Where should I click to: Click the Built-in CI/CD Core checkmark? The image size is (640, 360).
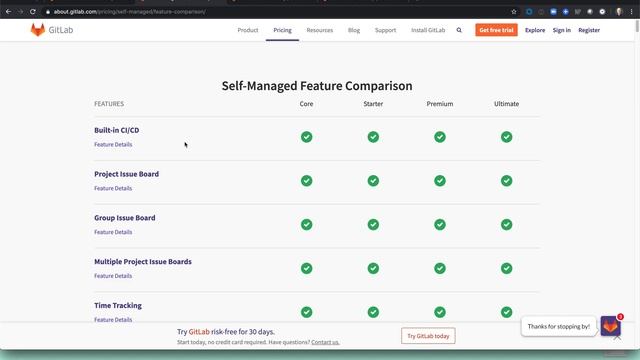click(307, 137)
